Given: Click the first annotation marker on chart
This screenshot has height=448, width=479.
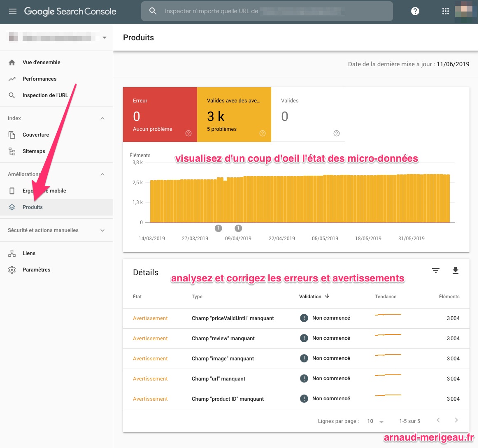Looking at the screenshot, I should pyautogui.click(x=219, y=228).
